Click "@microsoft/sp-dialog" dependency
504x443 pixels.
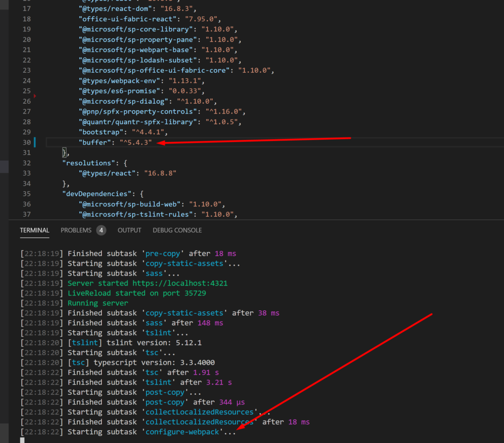pos(124,101)
